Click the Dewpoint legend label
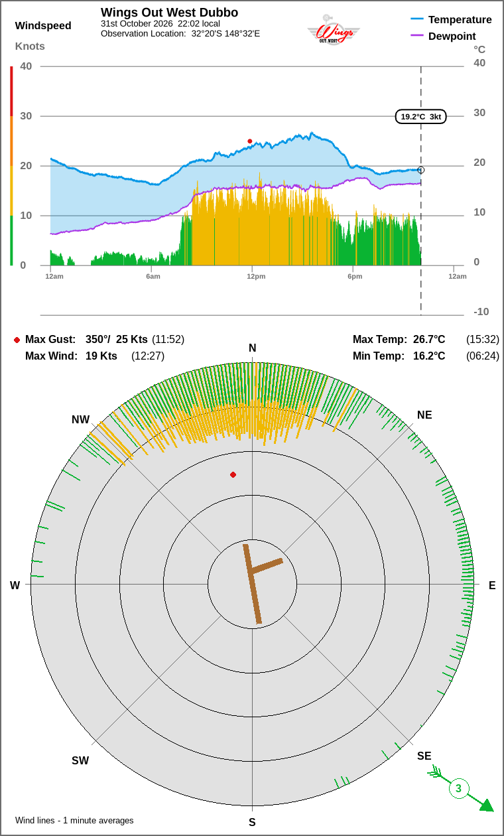Image resolution: width=504 pixels, height=836 pixels. pos(452,36)
